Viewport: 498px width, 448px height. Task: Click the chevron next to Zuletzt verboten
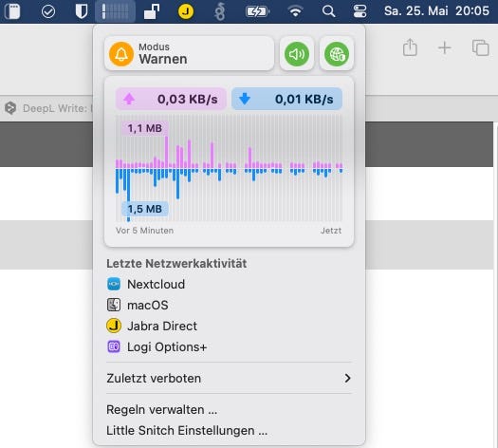[x=348, y=378]
